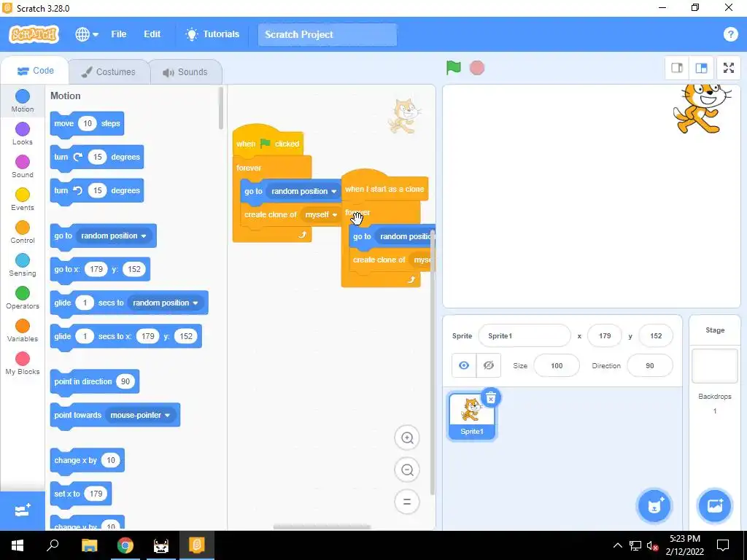Select the My Blocks category

tap(23, 364)
